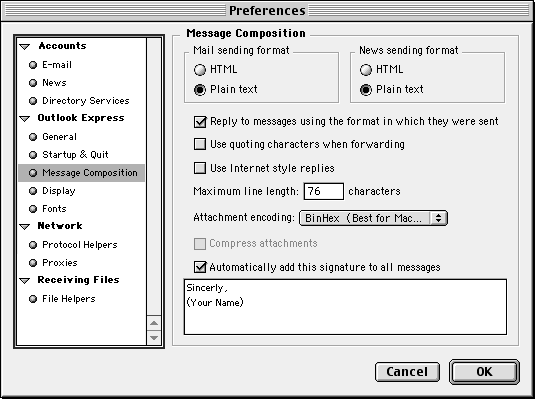The image size is (535, 399).
Task: Click inside the signature text box
Action: 345,307
